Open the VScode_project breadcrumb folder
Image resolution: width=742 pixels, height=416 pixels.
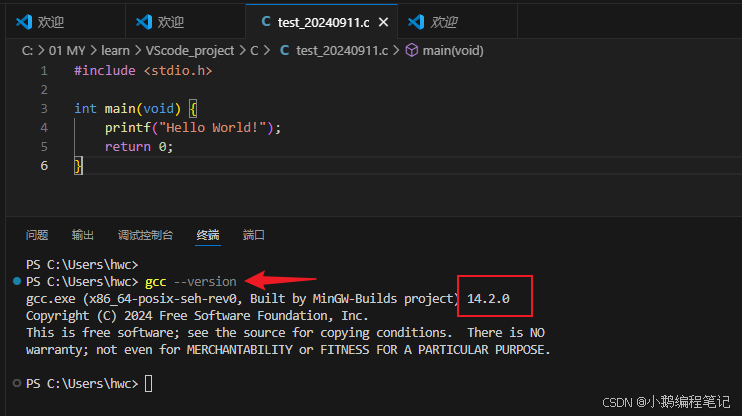[x=190, y=51]
